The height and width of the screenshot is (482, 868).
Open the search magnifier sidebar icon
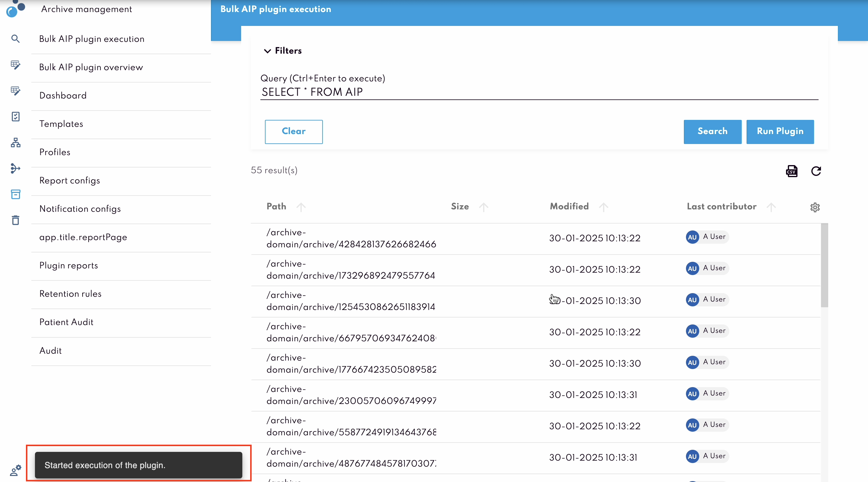click(15, 39)
